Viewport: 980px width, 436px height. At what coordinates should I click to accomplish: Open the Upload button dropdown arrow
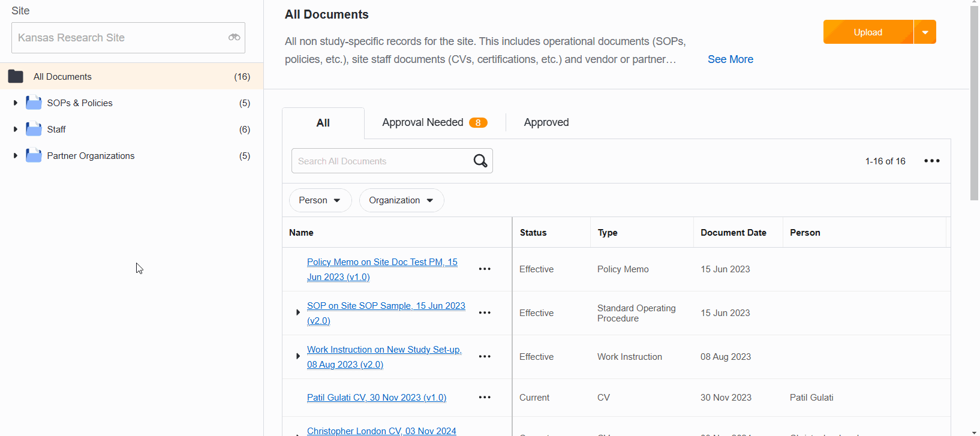925,32
